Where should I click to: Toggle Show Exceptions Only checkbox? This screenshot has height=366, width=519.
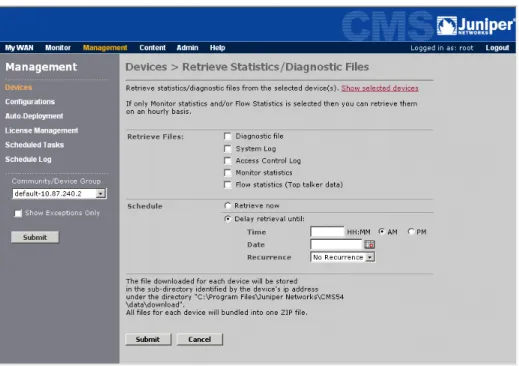(x=18, y=213)
